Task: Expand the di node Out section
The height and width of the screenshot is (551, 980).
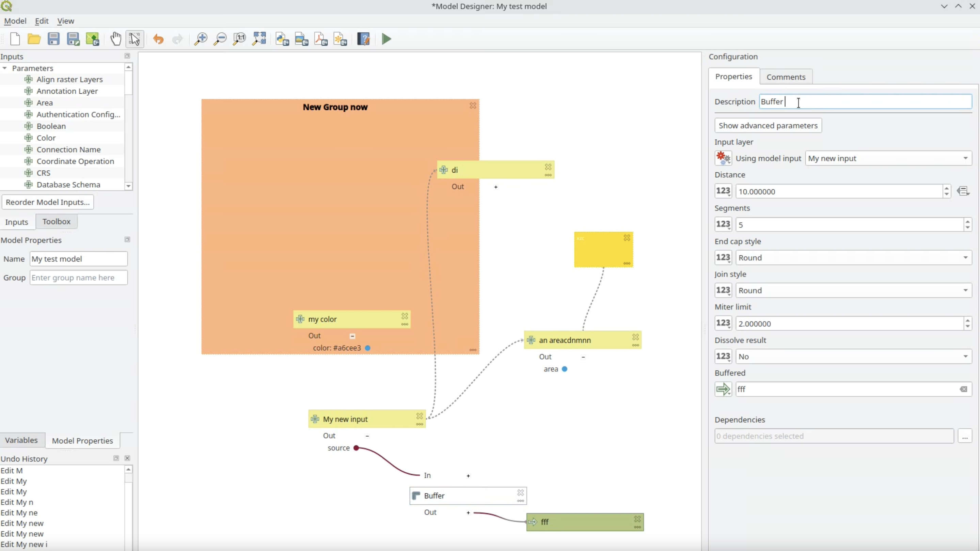Action: coord(496,187)
